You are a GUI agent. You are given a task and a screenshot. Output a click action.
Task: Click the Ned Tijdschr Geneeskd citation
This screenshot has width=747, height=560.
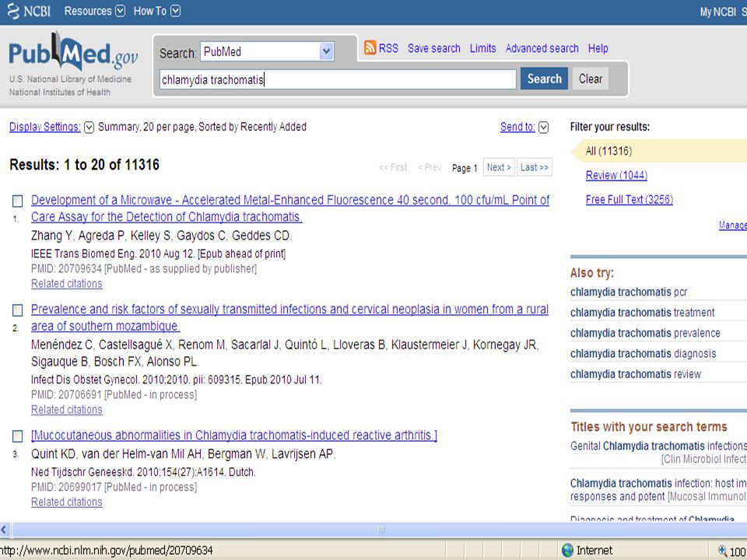coord(143,472)
